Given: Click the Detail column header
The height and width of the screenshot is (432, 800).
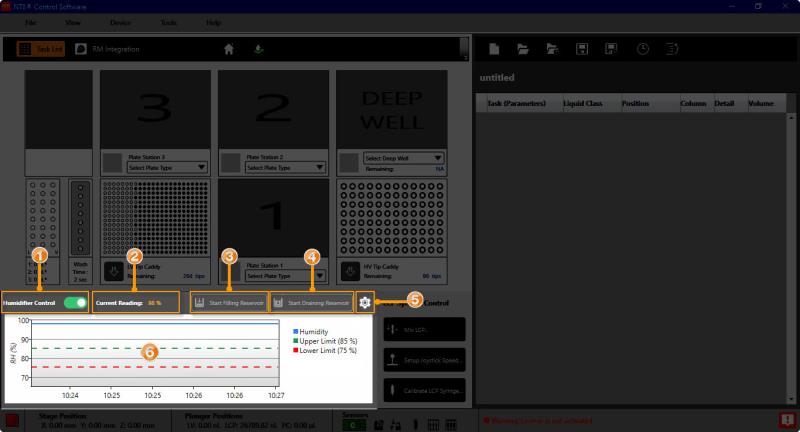Looking at the screenshot, I should (730, 103).
